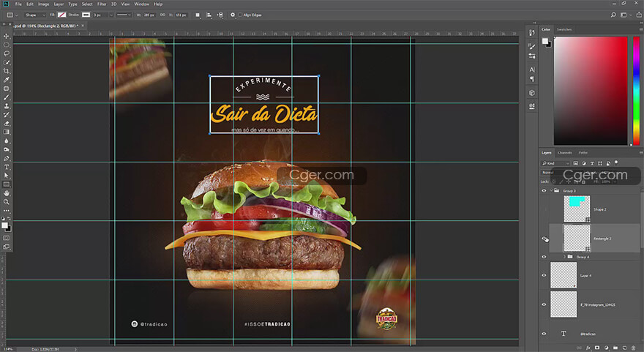This screenshot has width=644, height=352.
Task: Select the Path Selection tool
Action: 6,176
